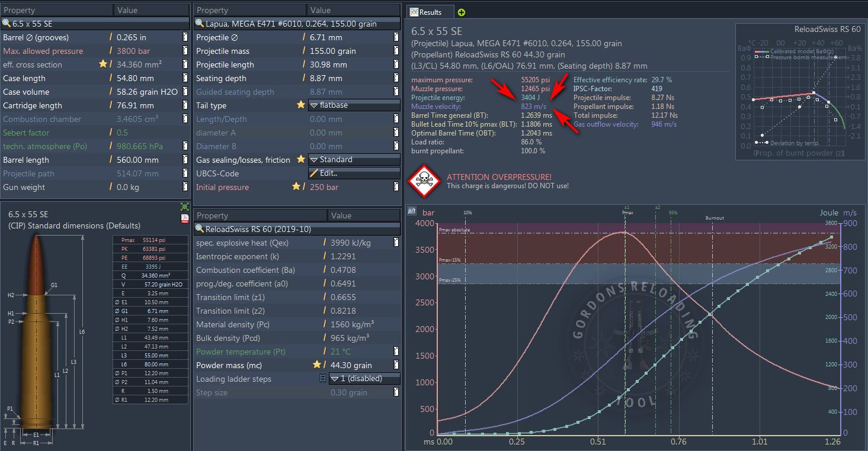
Task: Click the p/t chart mode icon
Action: coord(412,211)
